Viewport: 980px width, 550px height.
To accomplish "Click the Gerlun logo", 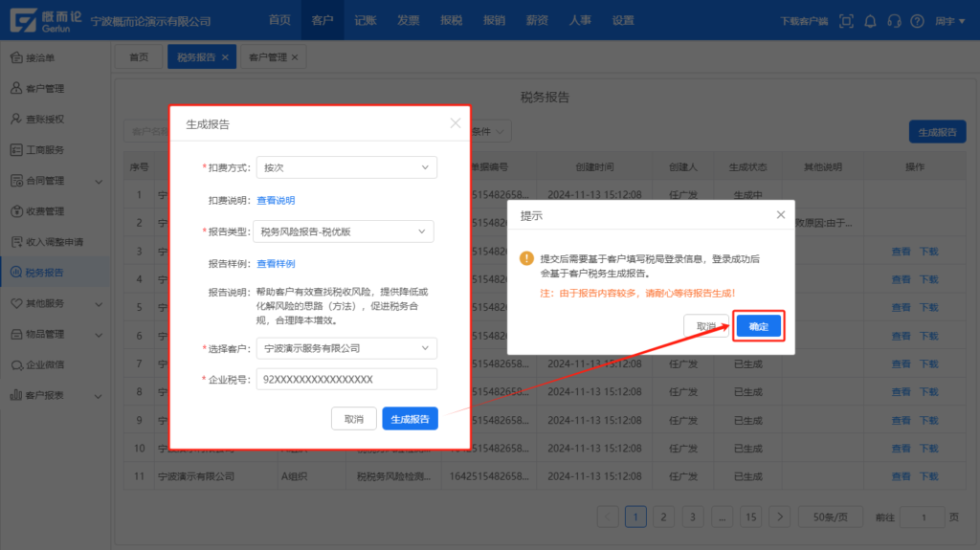I will point(46,21).
